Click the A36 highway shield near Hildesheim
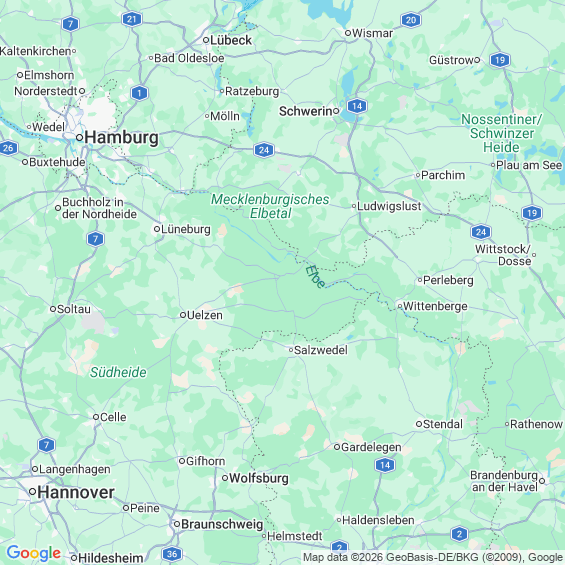 point(172,553)
